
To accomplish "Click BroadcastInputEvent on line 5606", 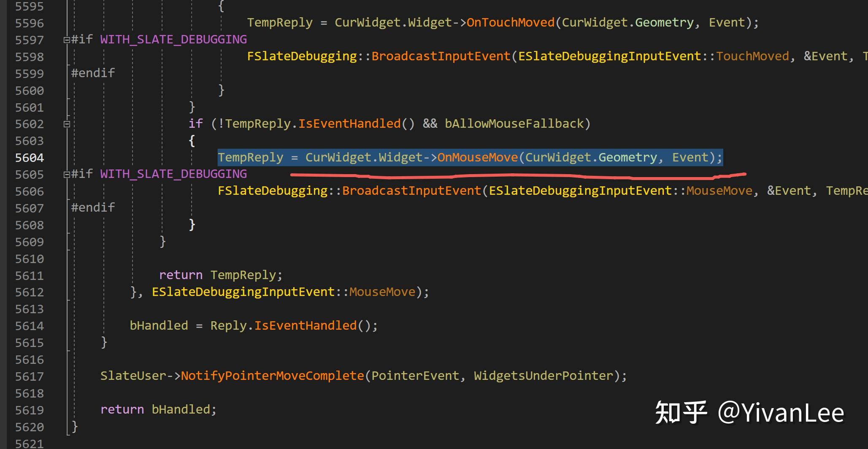I will click(x=412, y=191).
